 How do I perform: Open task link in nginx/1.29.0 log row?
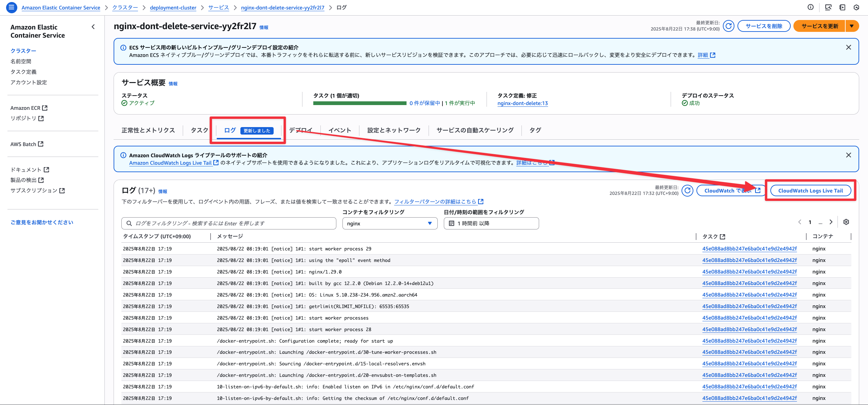(x=749, y=271)
